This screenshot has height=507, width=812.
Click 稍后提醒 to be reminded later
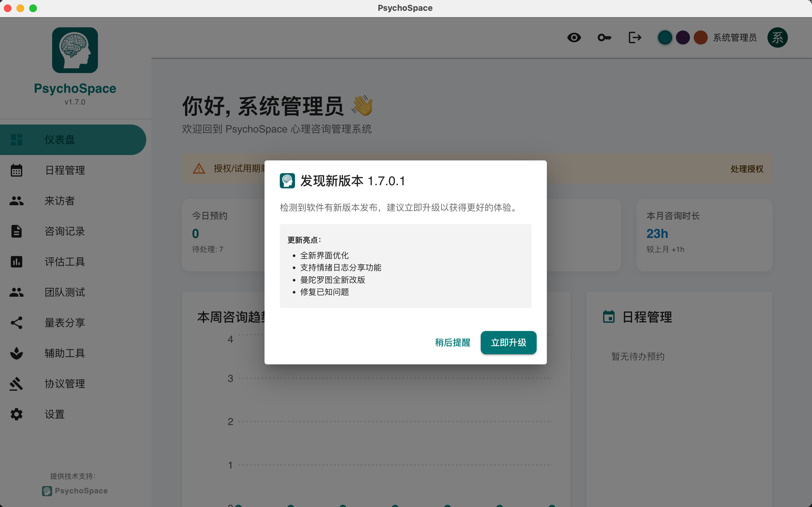pyautogui.click(x=452, y=342)
